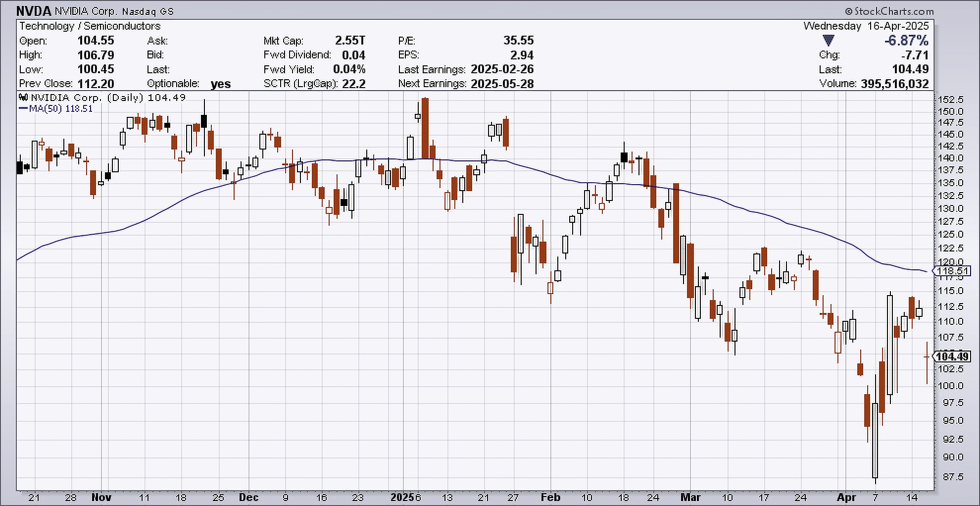The width and height of the screenshot is (980, 506).
Task: Click the 118.51 moving average axis tag
Action: click(x=952, y=271)
